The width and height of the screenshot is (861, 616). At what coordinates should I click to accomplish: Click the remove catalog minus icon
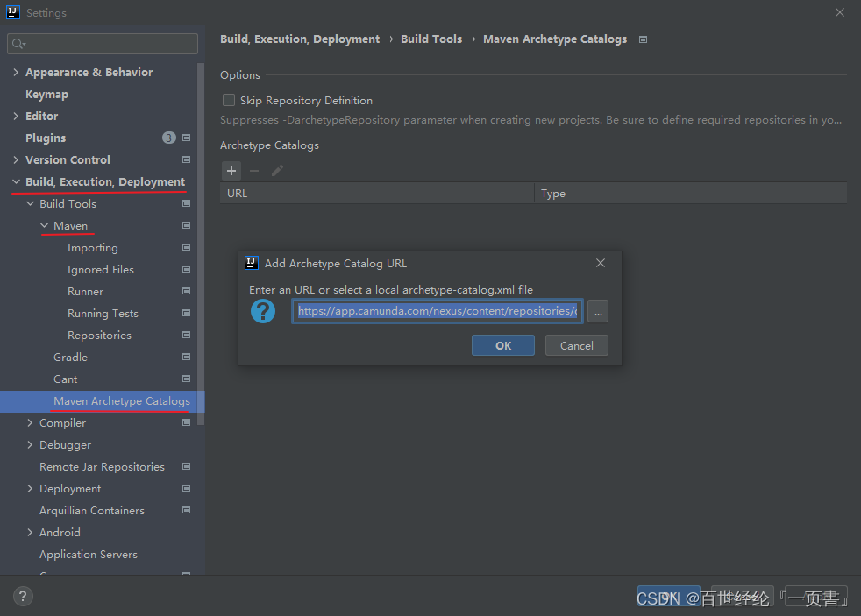(x=254, y=171)
